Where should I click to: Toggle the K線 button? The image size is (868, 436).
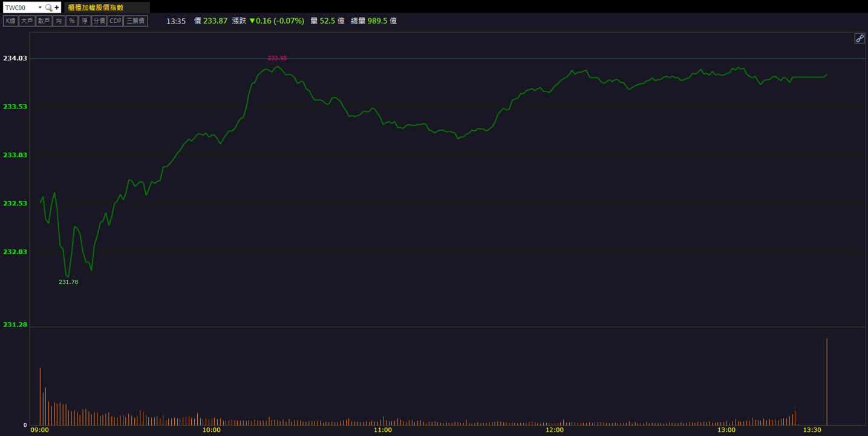[10, 21]
